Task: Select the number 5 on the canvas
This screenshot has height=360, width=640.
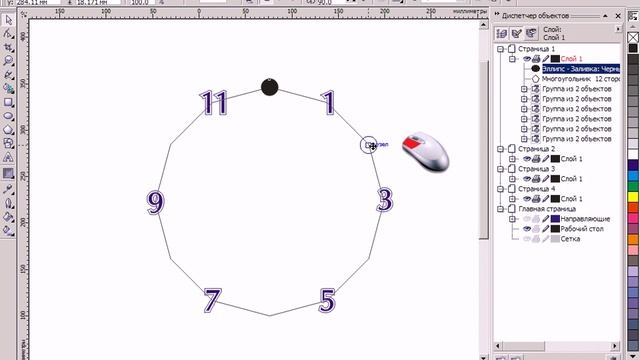Action: click(327, 300)
